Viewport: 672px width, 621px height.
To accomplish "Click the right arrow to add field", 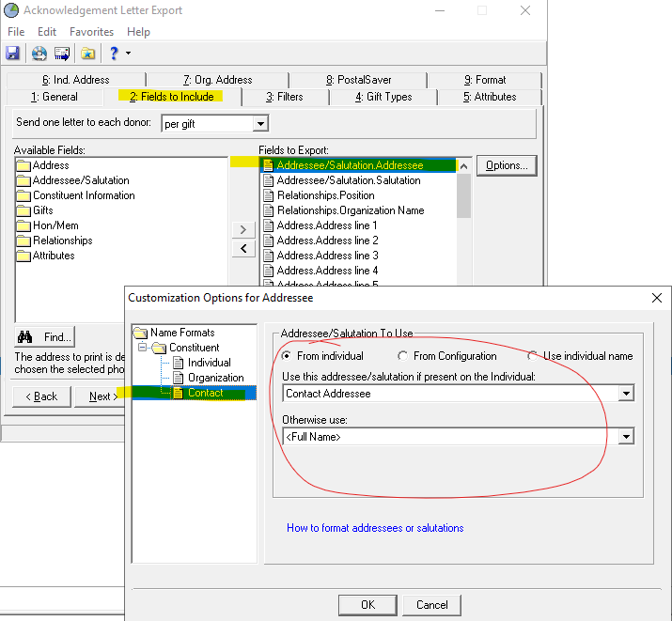I will pos(243,229).
